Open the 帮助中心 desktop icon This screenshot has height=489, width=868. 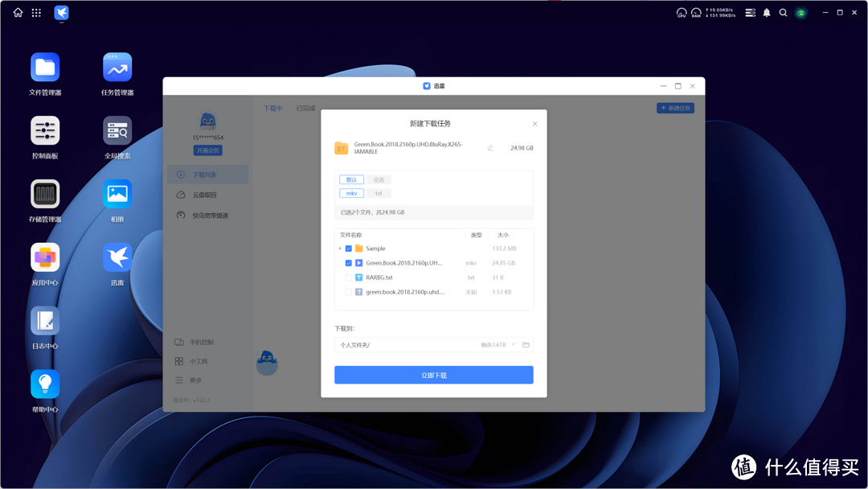pyautogui.click(x=45, y=384)
